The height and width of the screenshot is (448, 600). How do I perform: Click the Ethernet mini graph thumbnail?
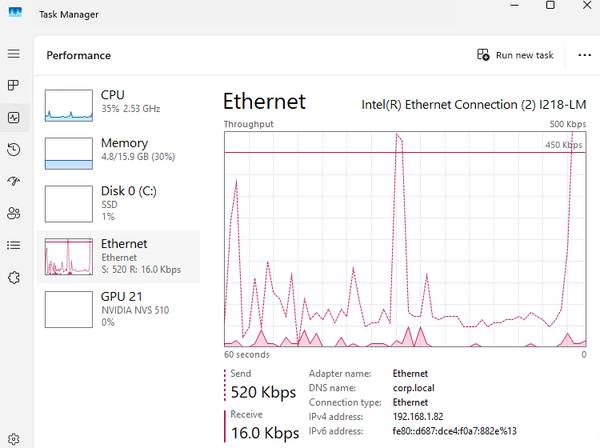[69, 256]
